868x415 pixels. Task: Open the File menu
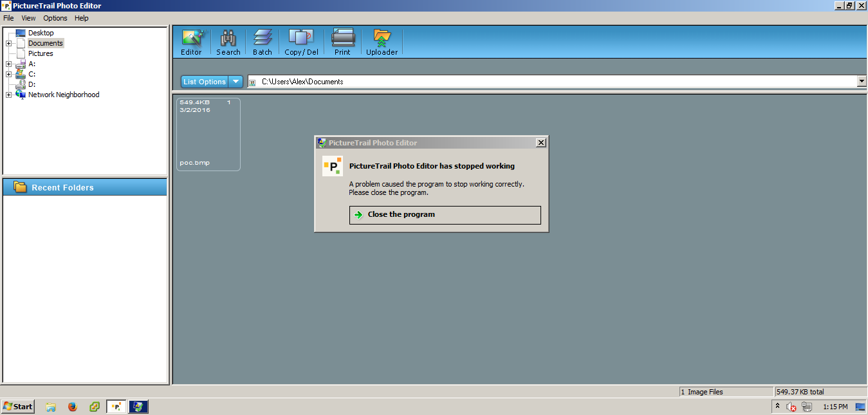pyautogui.click(x=8, y=18)
